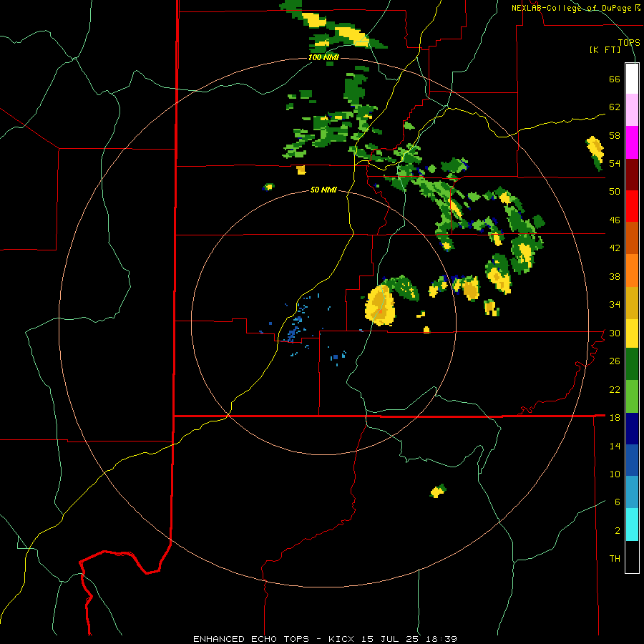
Task: Click the light blue 6-10 kft color band
Action: [x=632, y=492]
